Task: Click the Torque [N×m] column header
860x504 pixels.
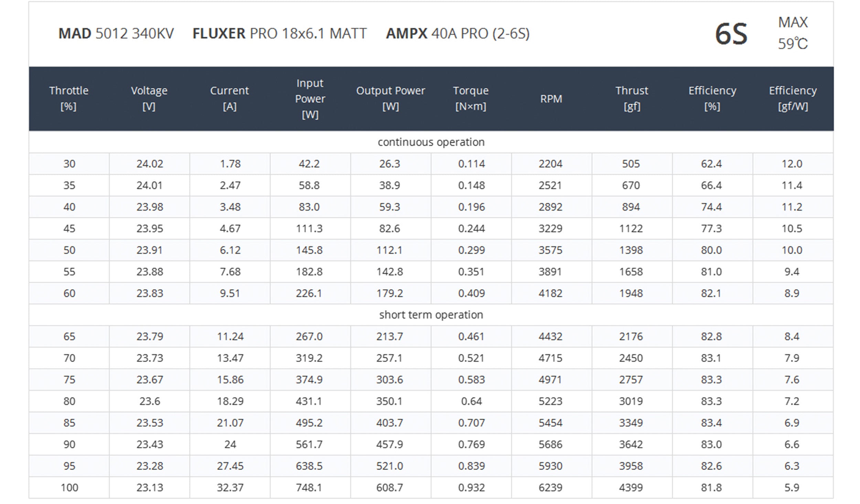Action: 471,99
